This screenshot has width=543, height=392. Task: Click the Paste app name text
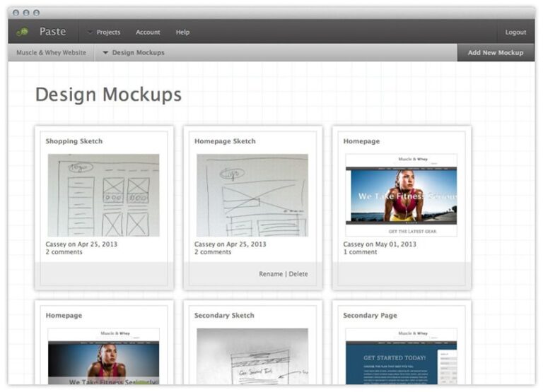click(52, 32)
